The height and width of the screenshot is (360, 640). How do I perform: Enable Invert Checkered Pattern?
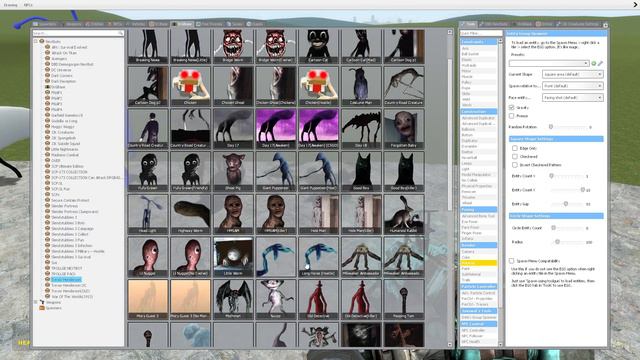point(515,165)
